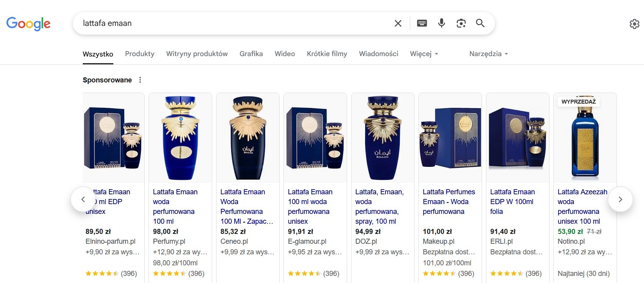Clear the search box text

[398, 24]
